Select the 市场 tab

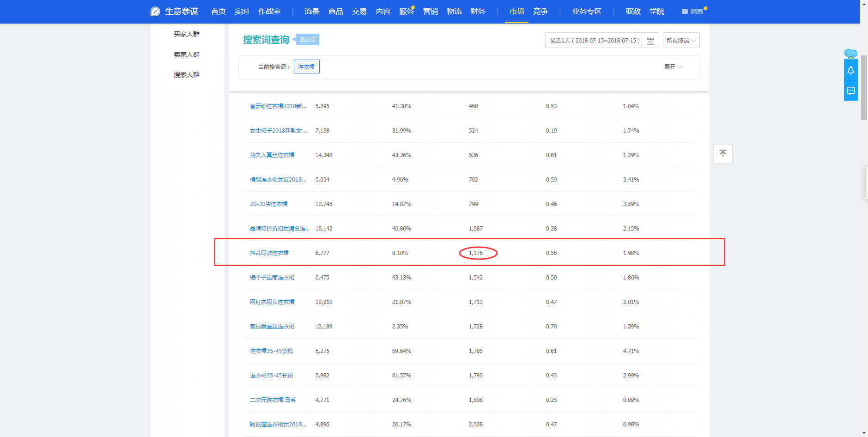516,12
